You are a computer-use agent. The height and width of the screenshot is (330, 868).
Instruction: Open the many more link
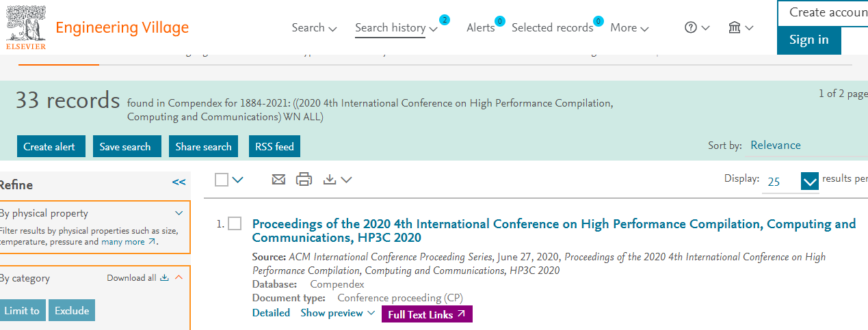pyautogui.click(x=129, y=242)
